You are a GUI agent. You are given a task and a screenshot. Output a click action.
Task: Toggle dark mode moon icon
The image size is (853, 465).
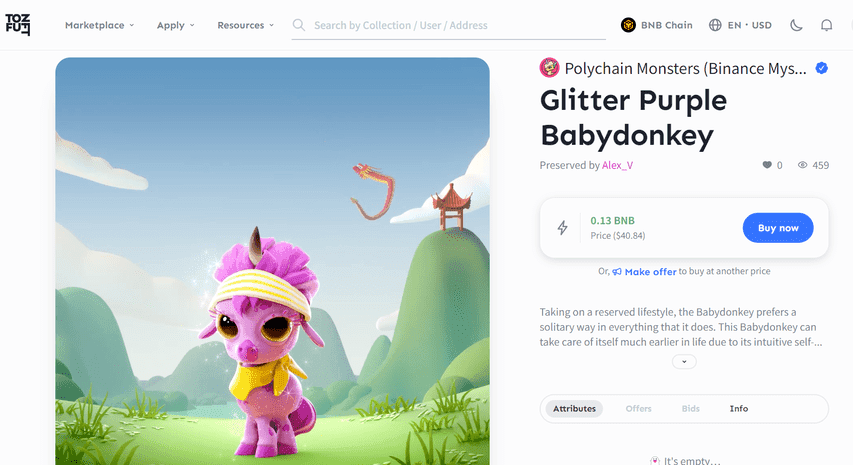(x=796, y=25)
